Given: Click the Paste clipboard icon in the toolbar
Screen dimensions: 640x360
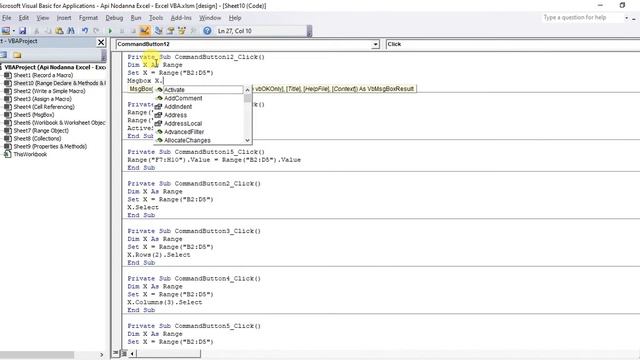Looking at the screenshot, I should point(59,31).
